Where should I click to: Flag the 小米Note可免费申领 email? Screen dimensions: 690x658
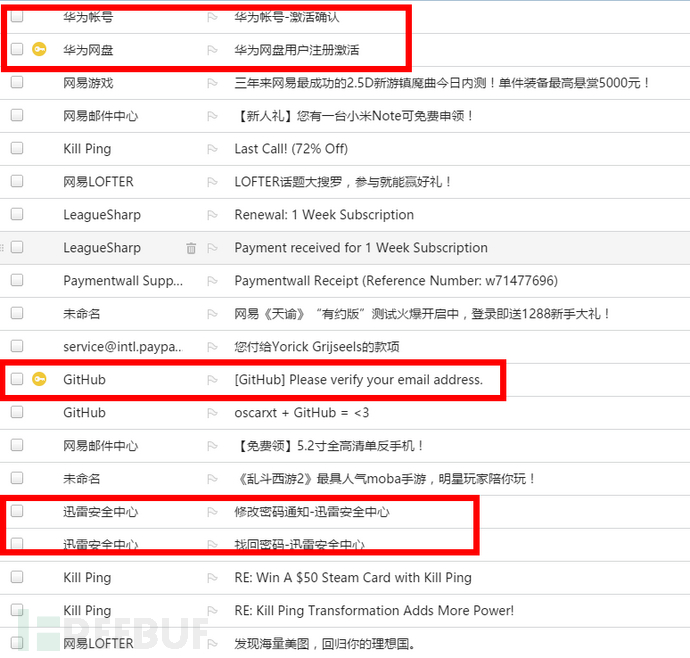[x=212, y=116]
